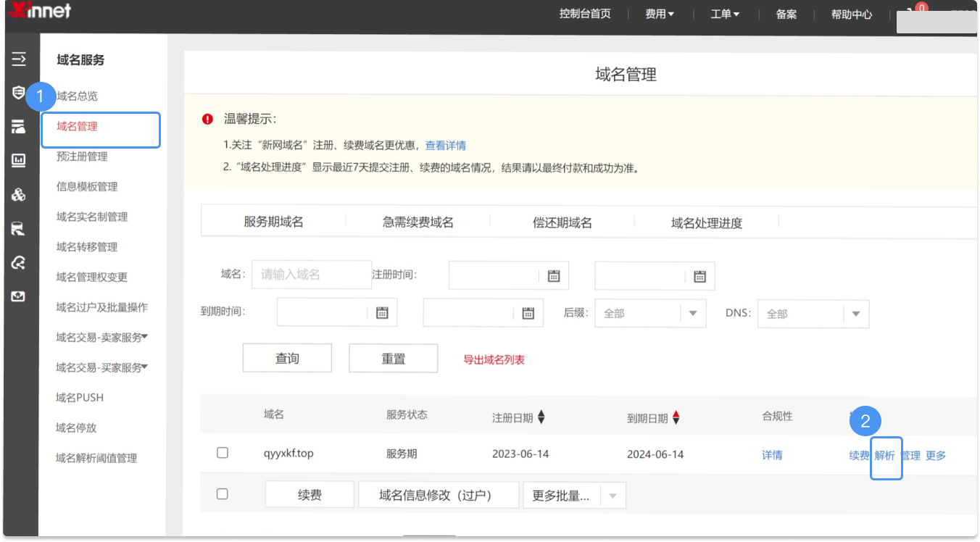Select 域名管理 in the side menu

click(77, 126)
